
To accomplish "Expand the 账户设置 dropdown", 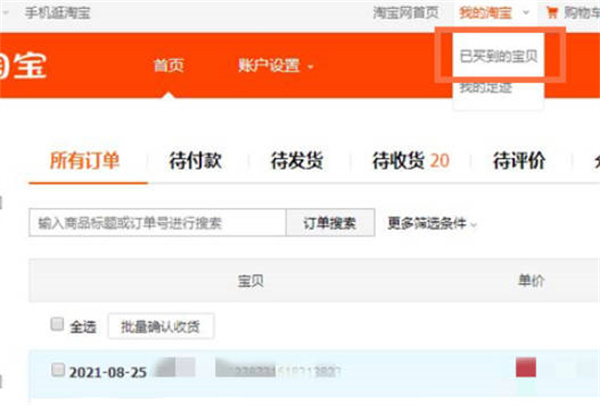I will point(276,65).
